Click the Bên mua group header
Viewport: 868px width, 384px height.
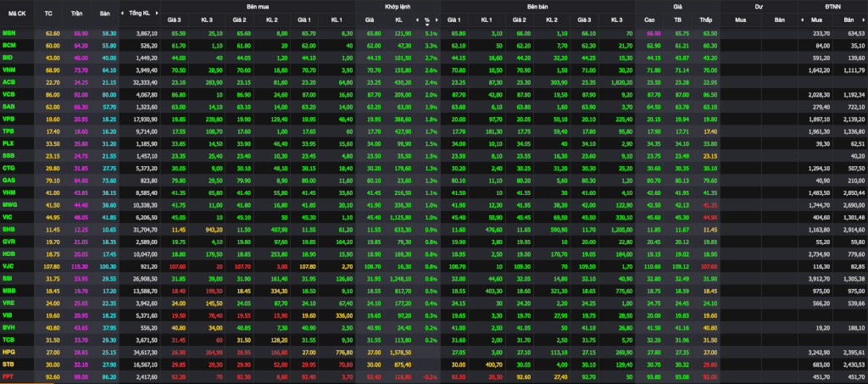(x=258, y=6)
